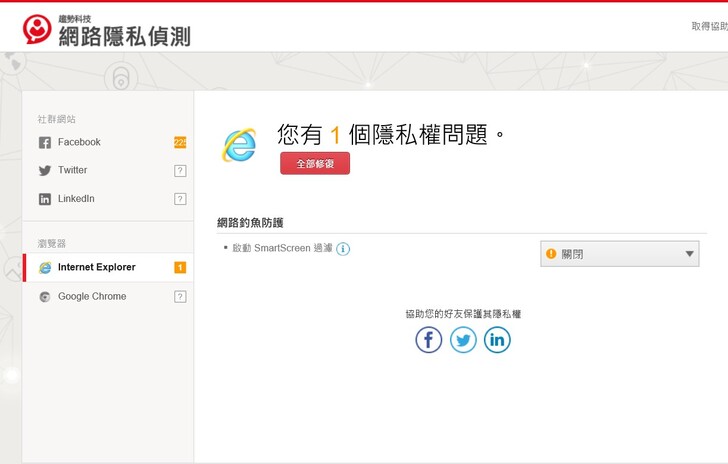Screen dimensions: 728x464
Task: Click the red 全部修復 fix all button
Action: [315, 163]
